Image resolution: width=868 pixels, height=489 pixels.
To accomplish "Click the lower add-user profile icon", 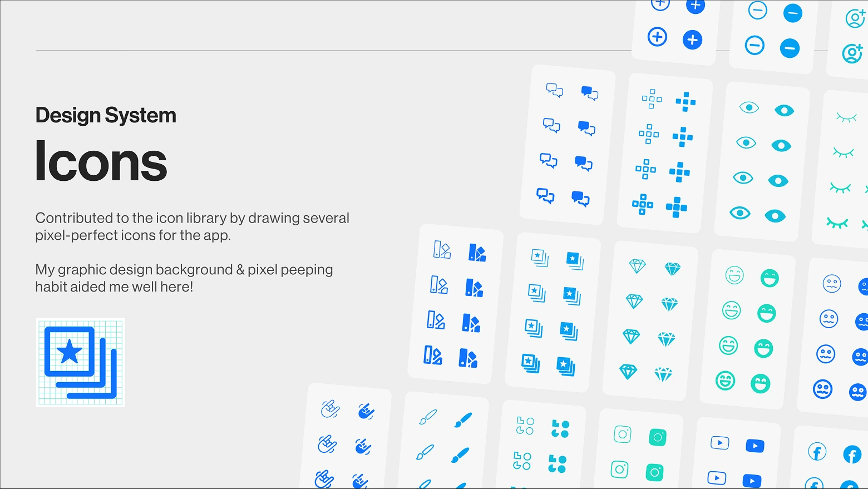I will pos(852,53).
